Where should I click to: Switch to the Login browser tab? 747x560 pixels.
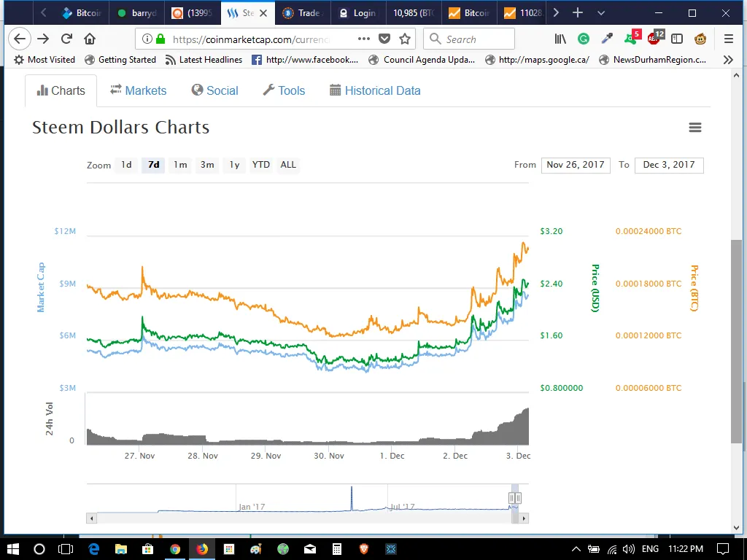click(x=357, y=13)
